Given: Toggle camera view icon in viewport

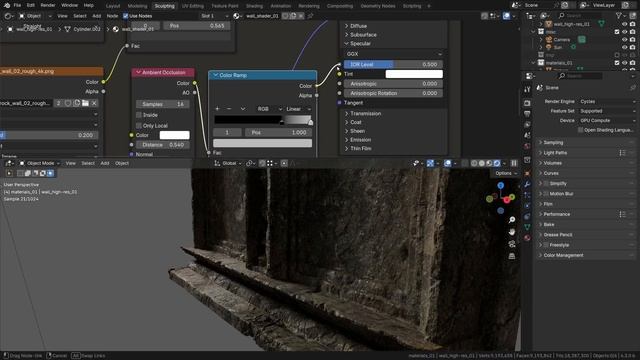Looking at the screenshot, I should click(x=512, y=244).
